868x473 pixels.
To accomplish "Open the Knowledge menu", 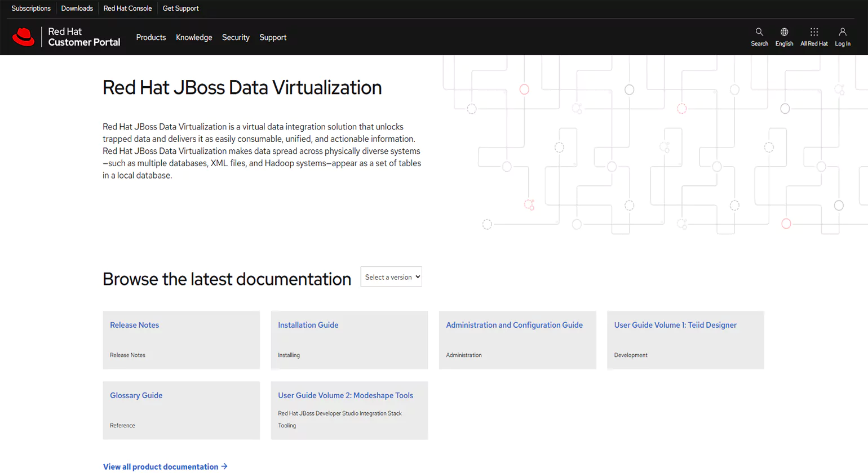I will (x=194, y=37).
